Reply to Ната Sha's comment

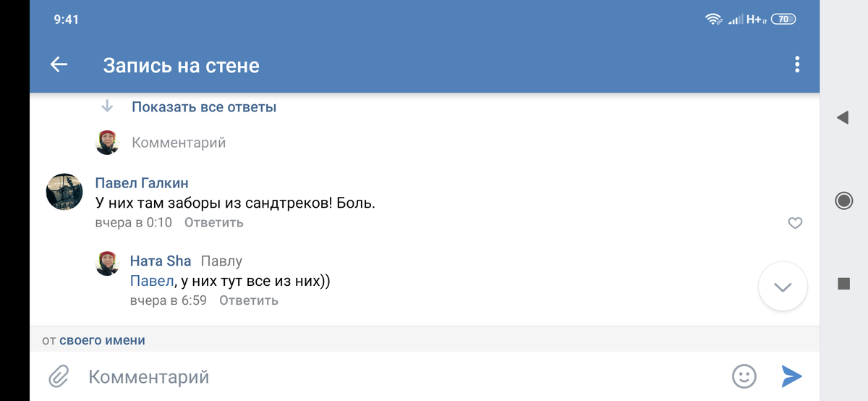[248, 300]
